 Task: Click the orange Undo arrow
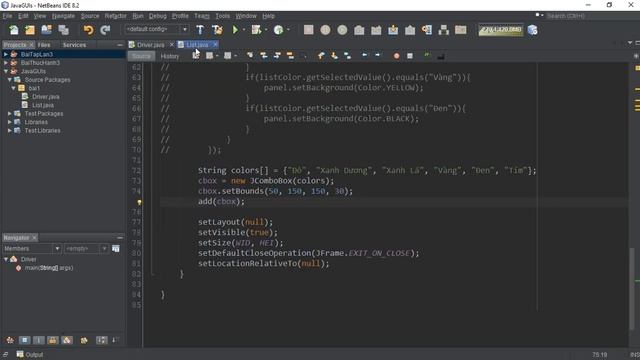point(88,30)
